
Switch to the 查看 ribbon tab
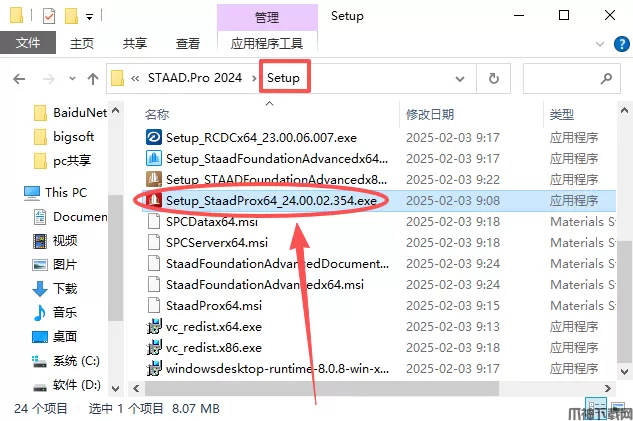pos(188,43)
